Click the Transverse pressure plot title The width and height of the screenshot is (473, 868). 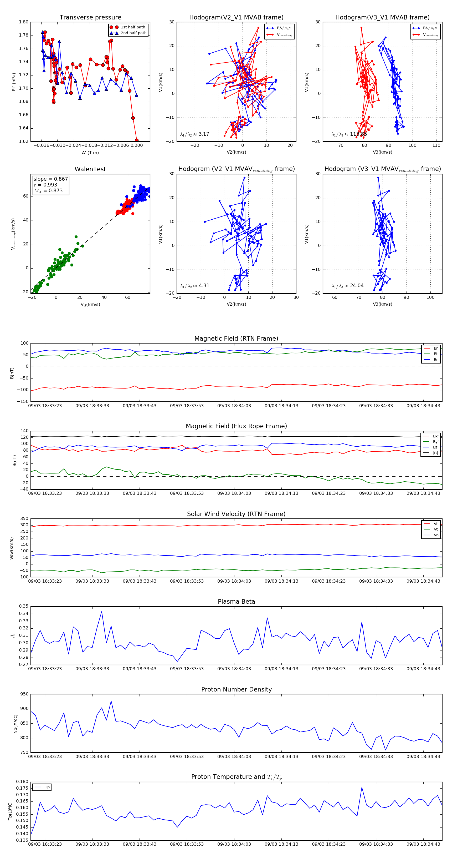(x=90, y=18)
